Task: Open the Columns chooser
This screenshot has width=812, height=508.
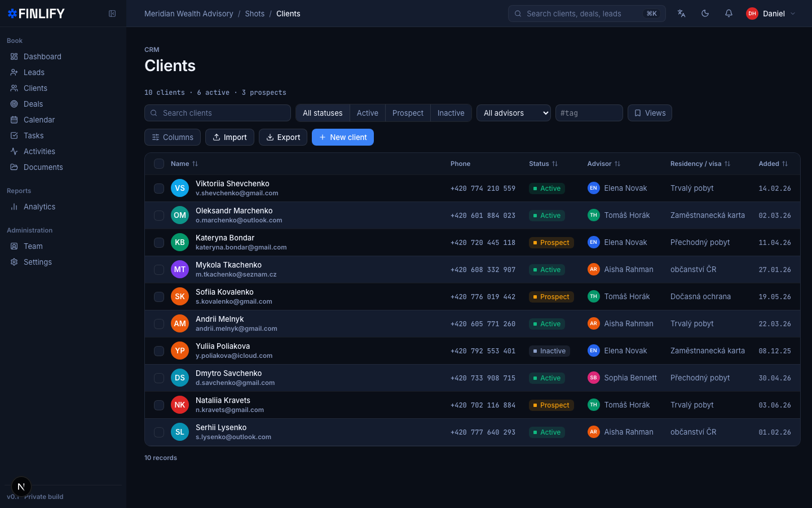Action: pyautogui.click(x=173, y=137)
